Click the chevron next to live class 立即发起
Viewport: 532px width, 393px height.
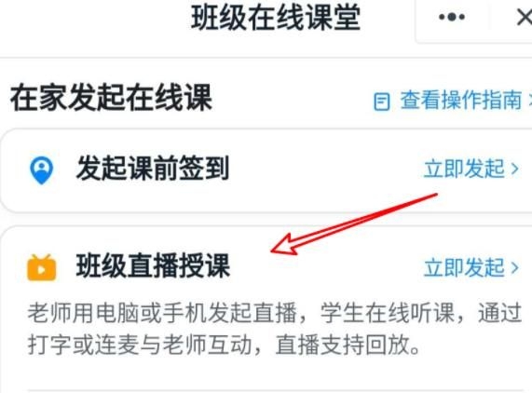[x=515, y=268]
